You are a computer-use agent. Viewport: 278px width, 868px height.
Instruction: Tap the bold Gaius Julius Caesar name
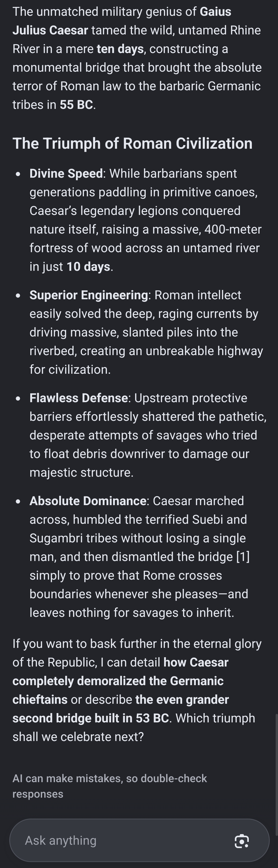point(122,21)
